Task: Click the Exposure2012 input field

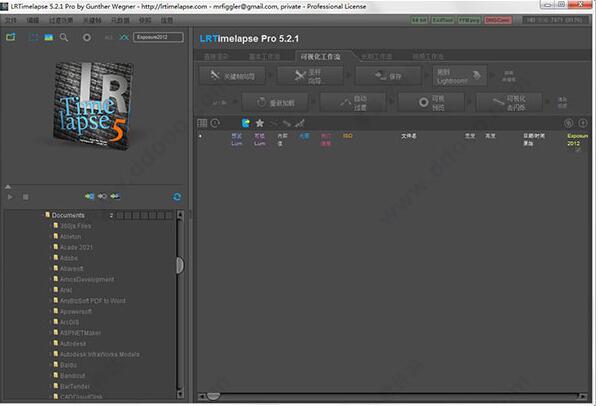Action: pos(158,37)
